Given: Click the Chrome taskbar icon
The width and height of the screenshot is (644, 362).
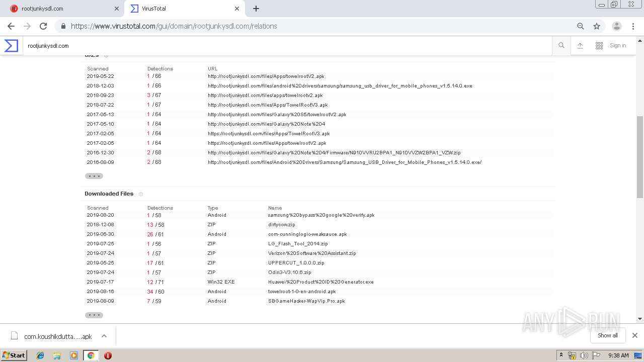Looking at the screenshot, I should coord(91,355).
